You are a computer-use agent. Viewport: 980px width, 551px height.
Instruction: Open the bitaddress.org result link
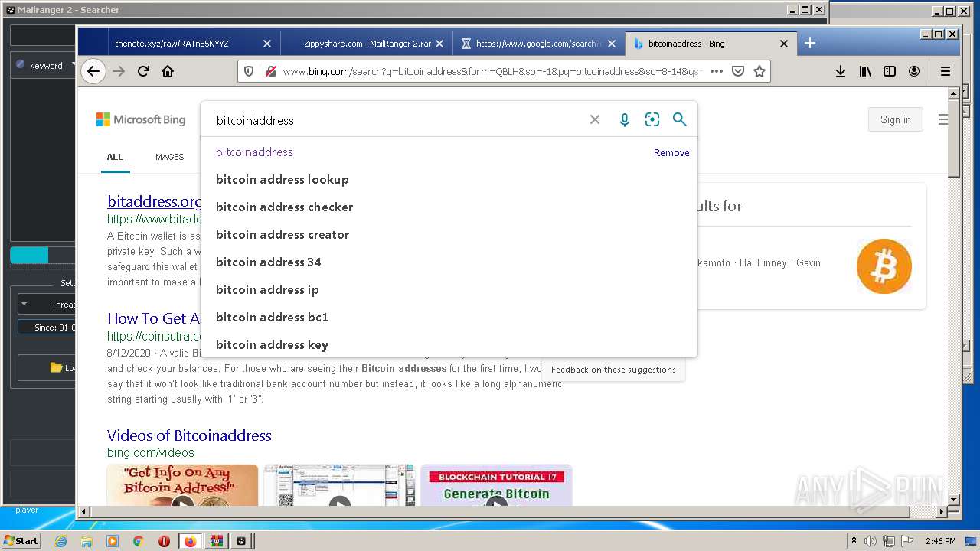[x=154, y=201]
